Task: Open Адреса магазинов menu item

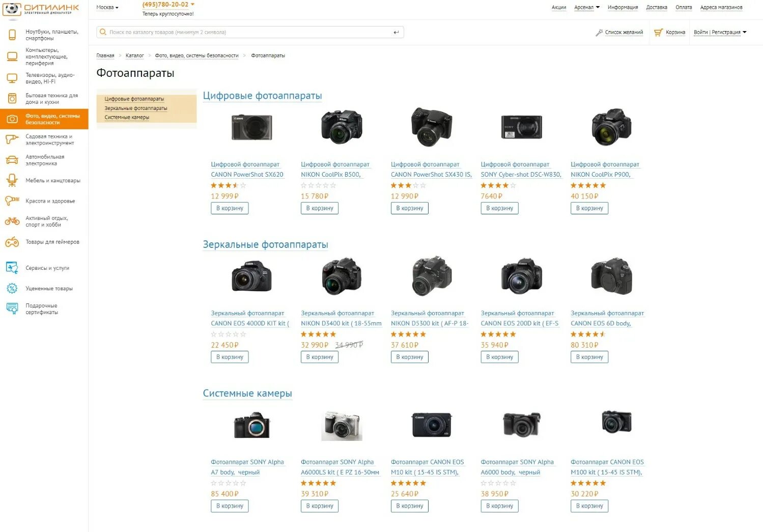Action: [721, 8]
